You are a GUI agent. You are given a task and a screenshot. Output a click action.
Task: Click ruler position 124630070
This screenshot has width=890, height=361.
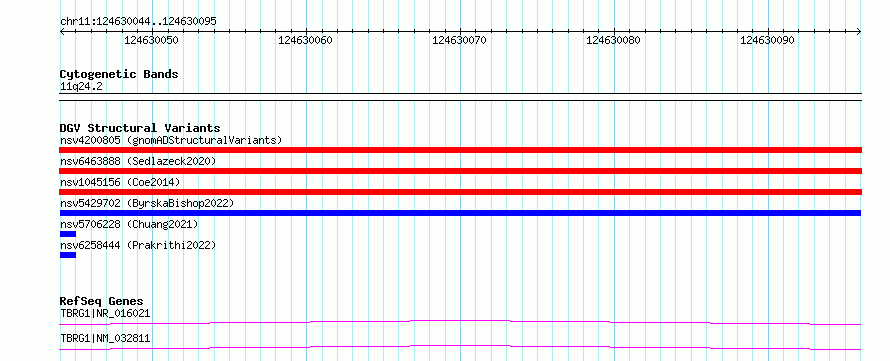pos(459,40)
